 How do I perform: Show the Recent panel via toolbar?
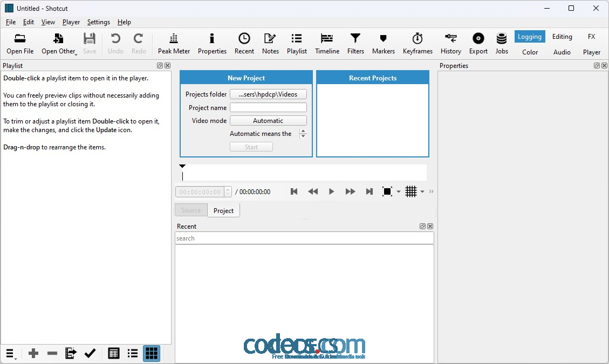[x=244, y=44]
